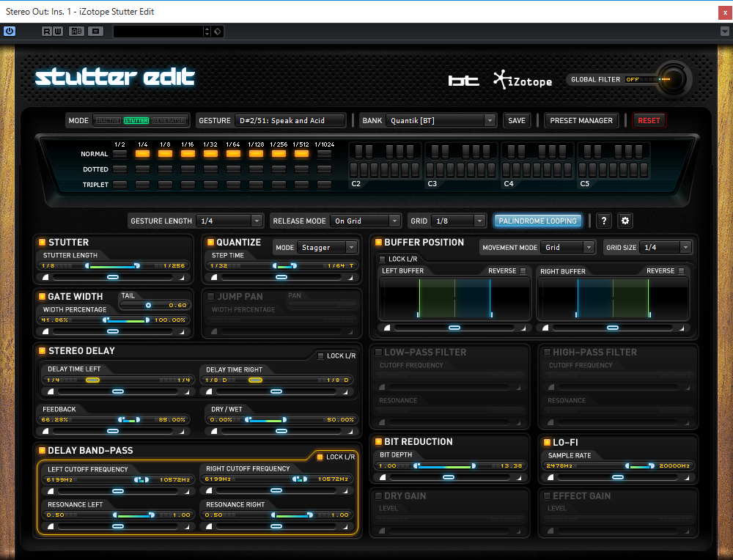Open the Preset Manager

(x=581, y=121)
